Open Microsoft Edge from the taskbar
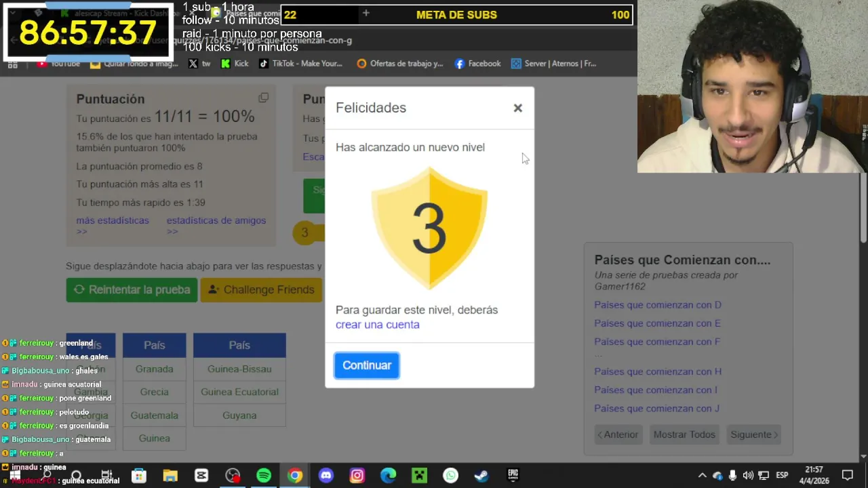Image resolution: width=868 pixels, height=488 pixels. pyautogui.click(x=389, y=476)
